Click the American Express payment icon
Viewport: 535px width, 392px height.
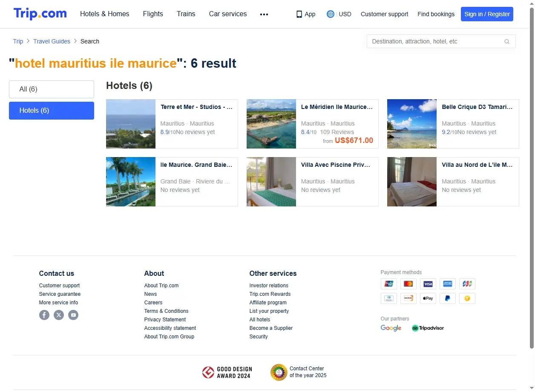[448, 284]
